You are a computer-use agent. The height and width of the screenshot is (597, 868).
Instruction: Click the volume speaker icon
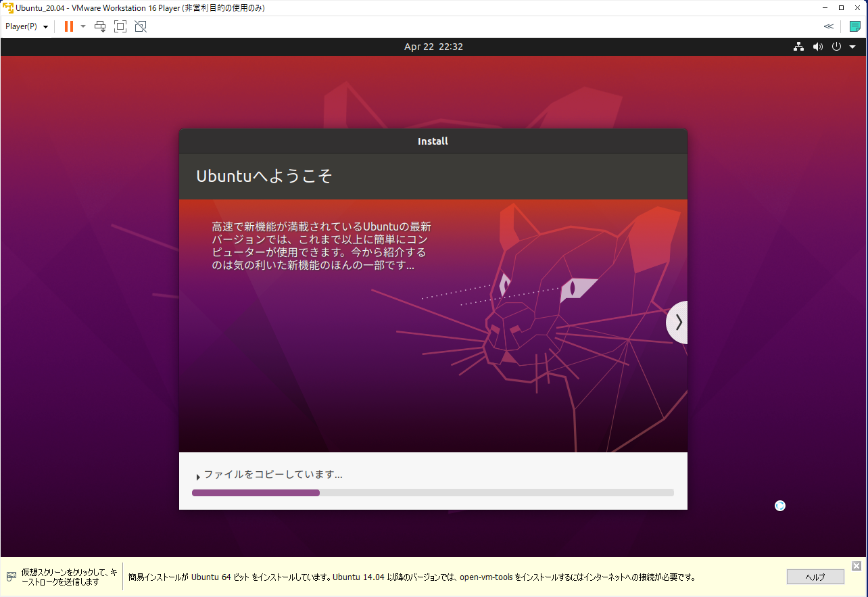click(818, 47)
